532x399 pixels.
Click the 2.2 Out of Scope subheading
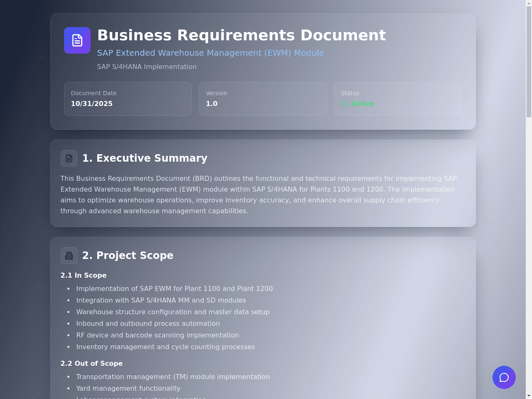click(x=91, y=363)
